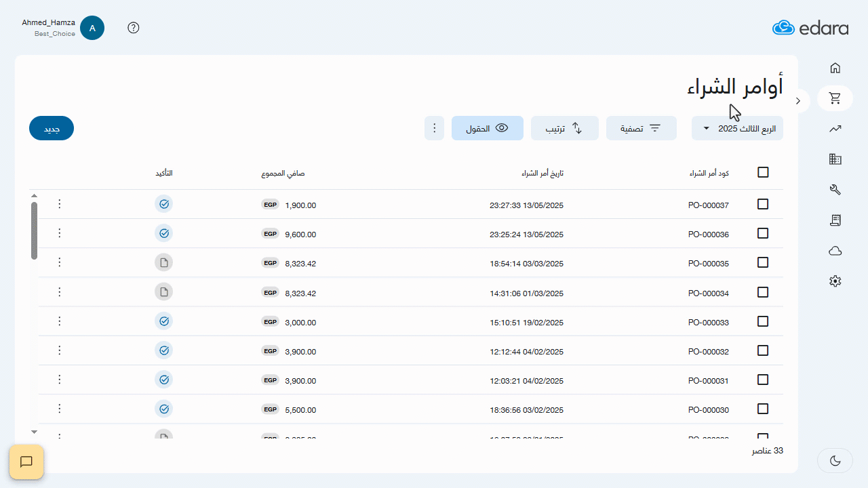The image size is (868, 488).
Task: Open the wrench tools sidebar icon
Action: (x=835, y=190)
